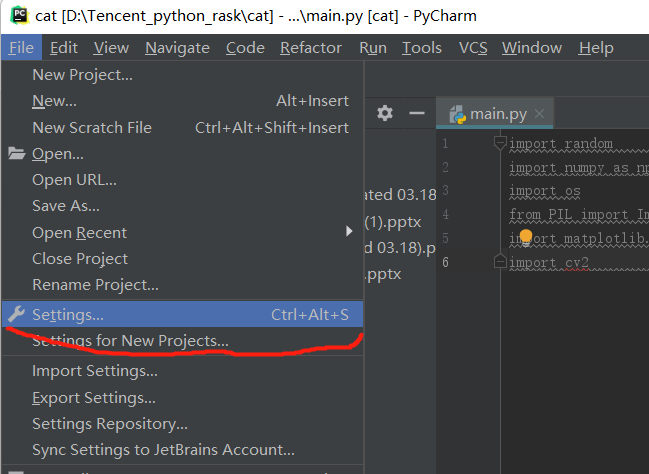Click the wrench icon beside Settings...

pos(17,314)
